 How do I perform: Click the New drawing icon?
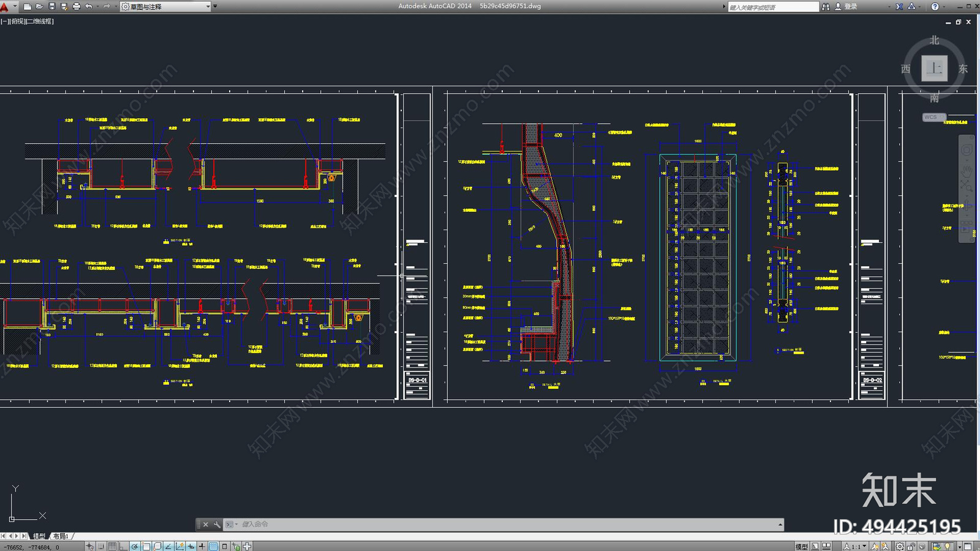(28, 7)
